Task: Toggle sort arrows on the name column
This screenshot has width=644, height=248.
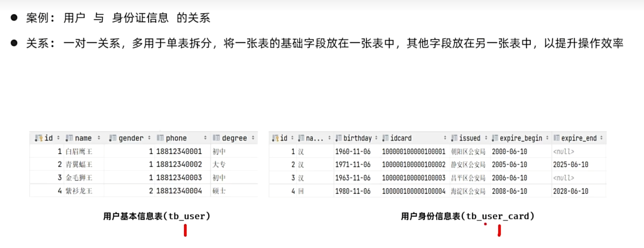Action: coord(99,138)
